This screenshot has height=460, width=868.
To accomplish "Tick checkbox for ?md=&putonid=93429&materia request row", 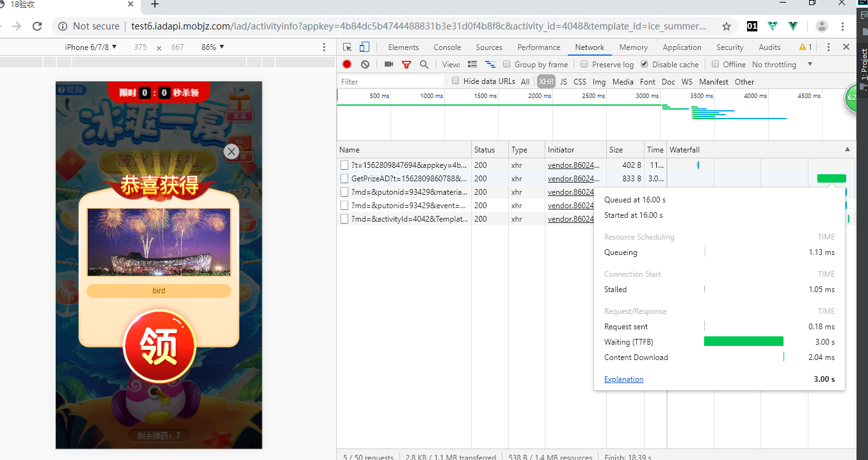I will tap(344, 192).
